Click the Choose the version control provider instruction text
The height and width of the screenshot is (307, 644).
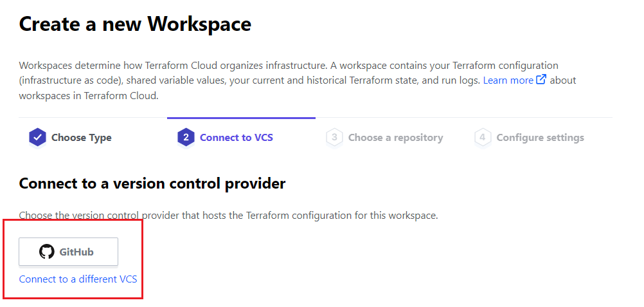pyautogui.click(x=228, y=215)
